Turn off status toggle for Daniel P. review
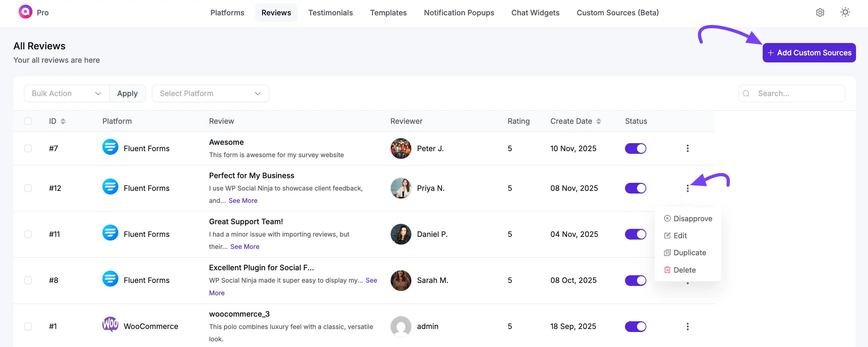Viewport: 868px width, 347px height. (635, 234)
